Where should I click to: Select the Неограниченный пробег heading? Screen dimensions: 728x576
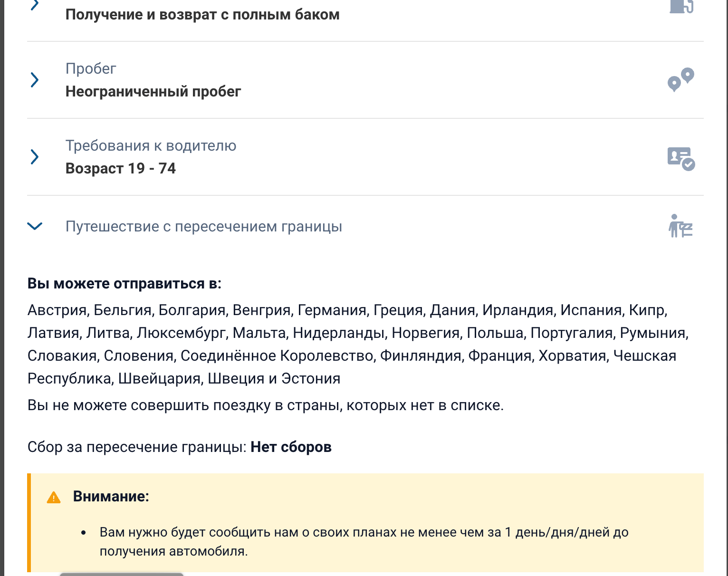click(x=153, y=91)
